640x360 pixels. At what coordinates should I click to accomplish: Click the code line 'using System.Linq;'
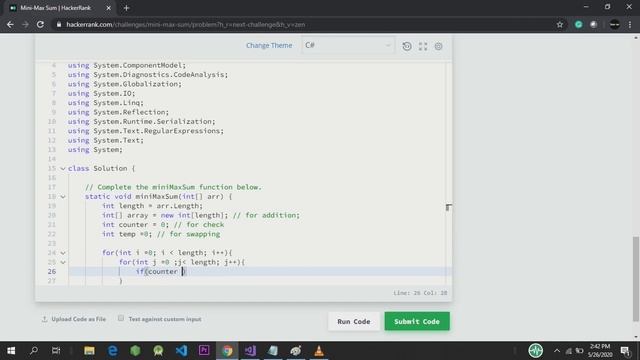pos(106,103)
